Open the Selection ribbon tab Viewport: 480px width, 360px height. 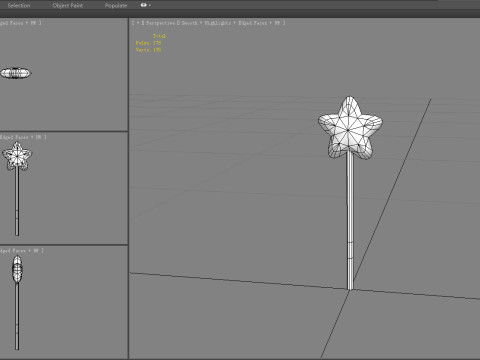19,5
